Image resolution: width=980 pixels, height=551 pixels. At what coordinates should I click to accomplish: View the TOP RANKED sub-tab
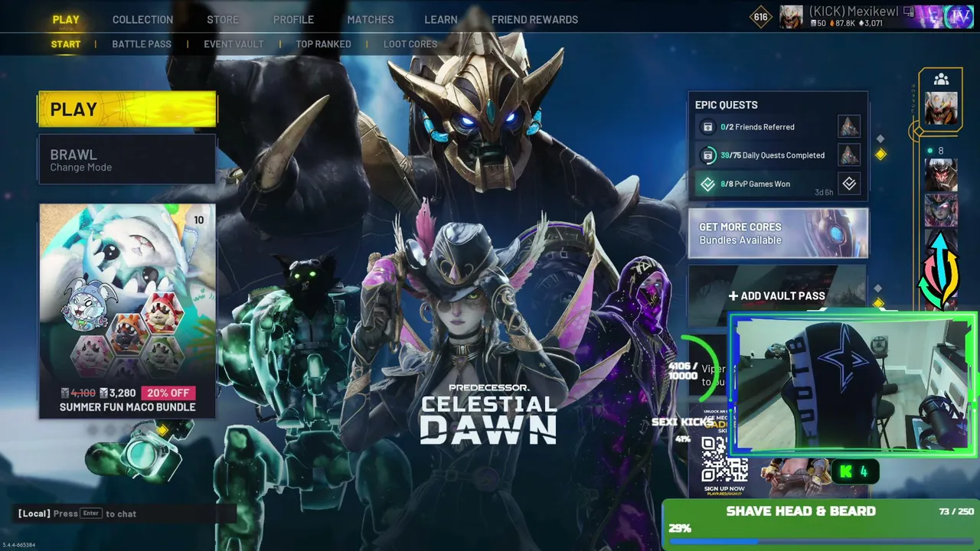[x=324, y=44]
